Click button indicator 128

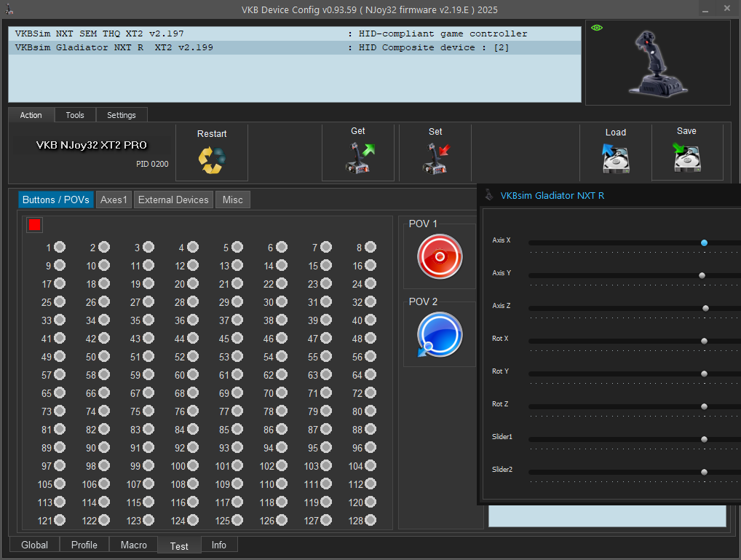(370, 520)
